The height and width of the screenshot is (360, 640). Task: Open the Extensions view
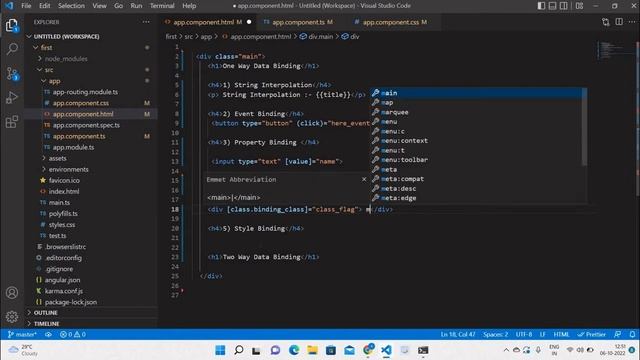12,122
